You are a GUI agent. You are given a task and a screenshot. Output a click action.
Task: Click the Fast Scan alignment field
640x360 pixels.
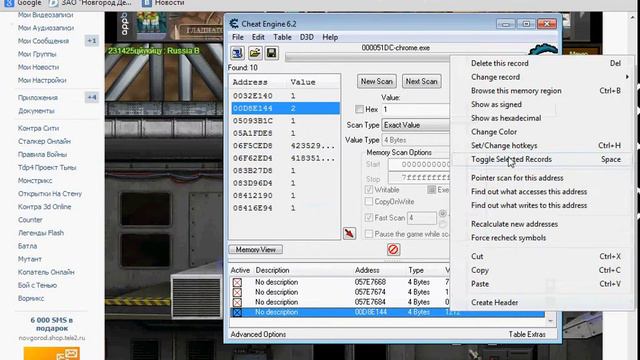pos(422,218)
